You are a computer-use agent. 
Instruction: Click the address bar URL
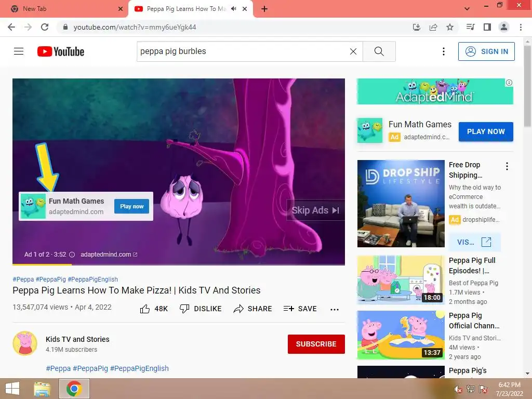135,27
